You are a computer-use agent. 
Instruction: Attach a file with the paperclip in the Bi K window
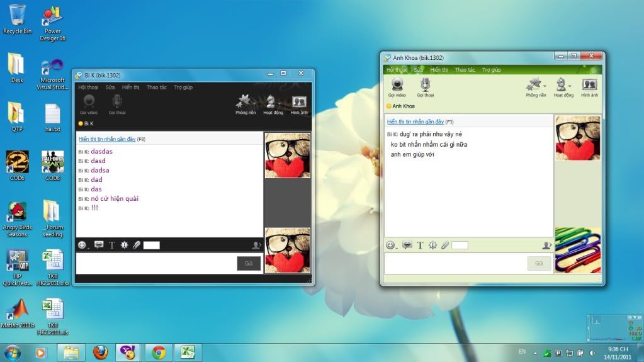pos(137,246)
